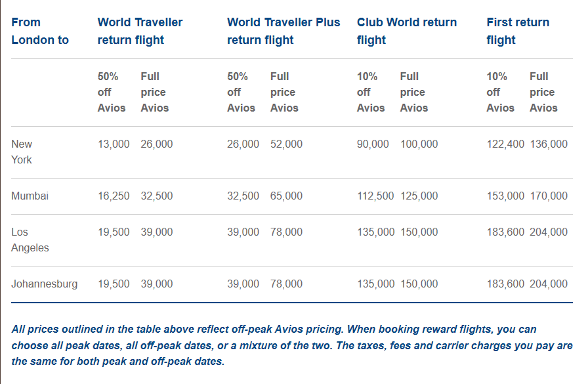
Task: Click the 122,400 First New York price
Action: tap(505, 144)
